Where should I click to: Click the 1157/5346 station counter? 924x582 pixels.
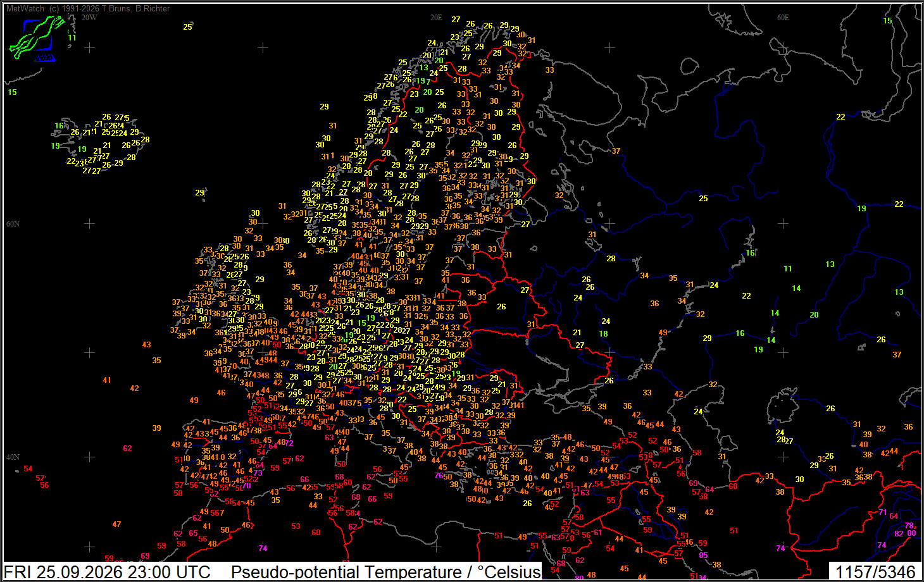[875, 572]
